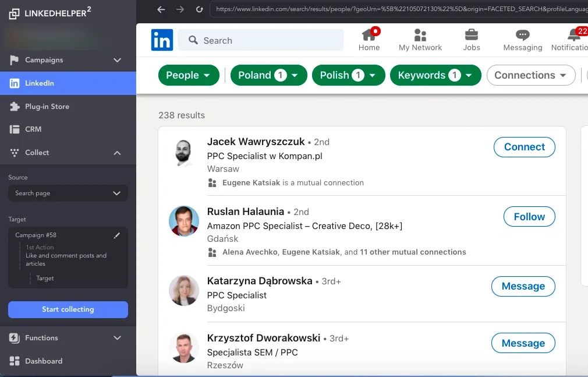Click 'Specjalista SEM / PPC' headline

pyautogui.click(x=253, y=353)
